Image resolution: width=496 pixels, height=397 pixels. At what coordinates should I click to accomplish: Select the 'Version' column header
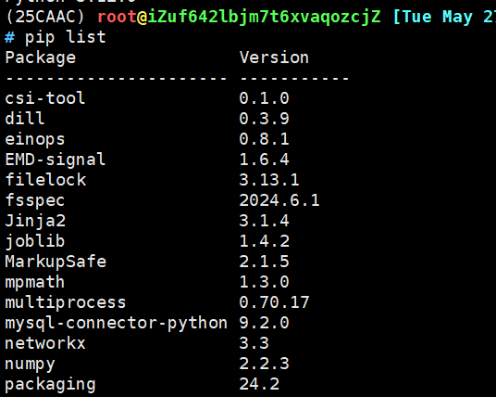(x=274, y=57)
